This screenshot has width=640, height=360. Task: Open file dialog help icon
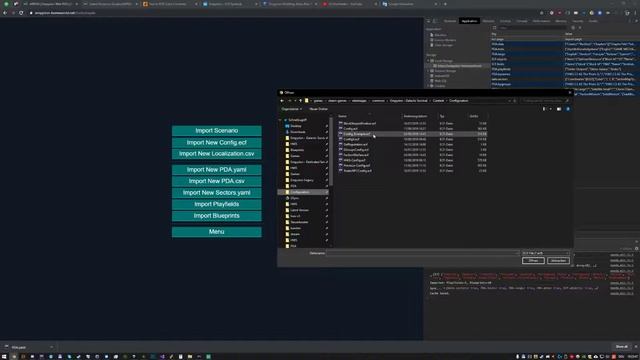(x=568, y=109)
